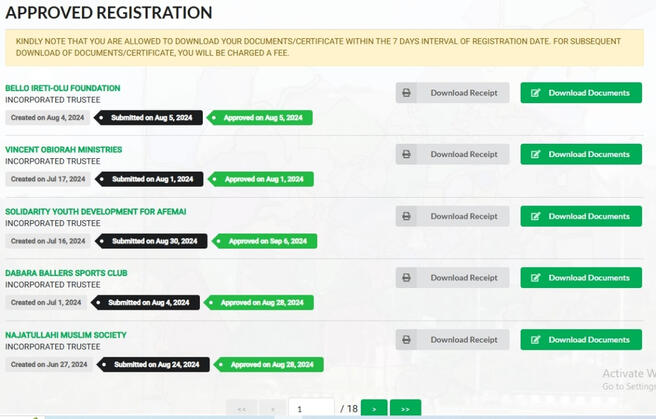Click printer icon for Bello Ireti-Olu Foundation
656x419 pixels.
pyautogui.click(x=406, y=93)
